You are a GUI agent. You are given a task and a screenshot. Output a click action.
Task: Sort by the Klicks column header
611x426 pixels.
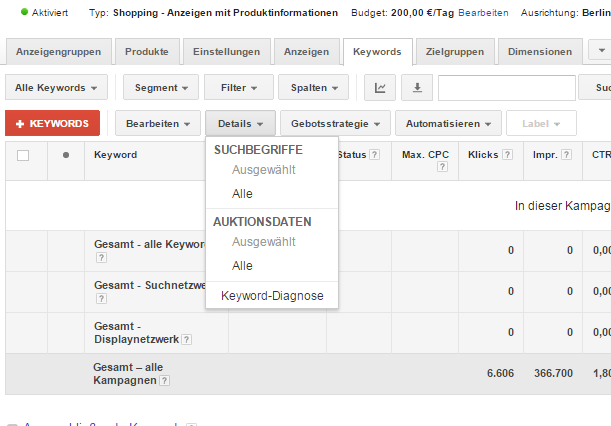(x=483, y=155)
